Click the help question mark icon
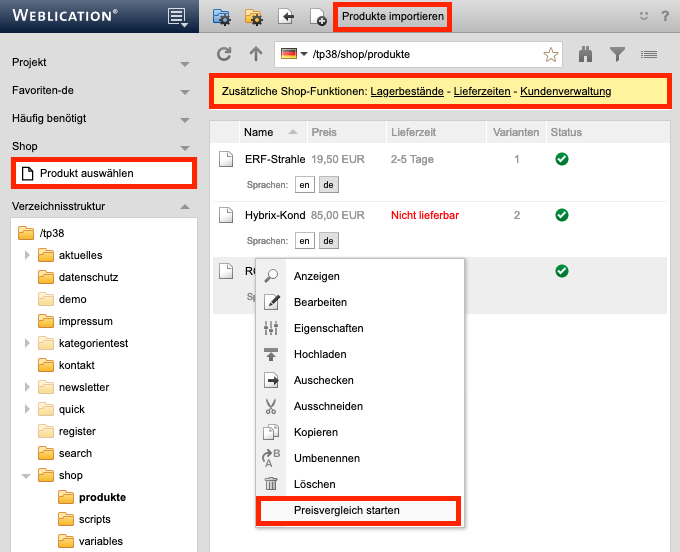This screenshot has width=680, height=552. tap(664, 17)
